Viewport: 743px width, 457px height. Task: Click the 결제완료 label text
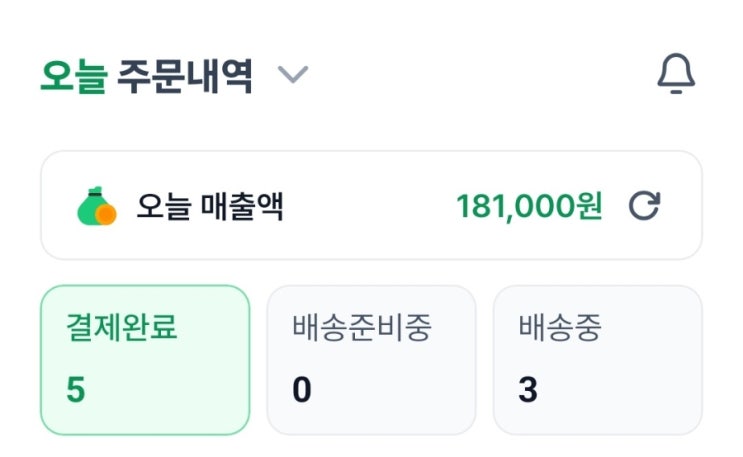122,328
